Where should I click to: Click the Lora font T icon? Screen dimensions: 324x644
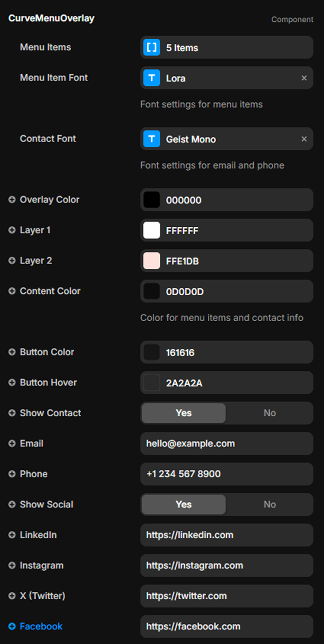pos(152,78)
